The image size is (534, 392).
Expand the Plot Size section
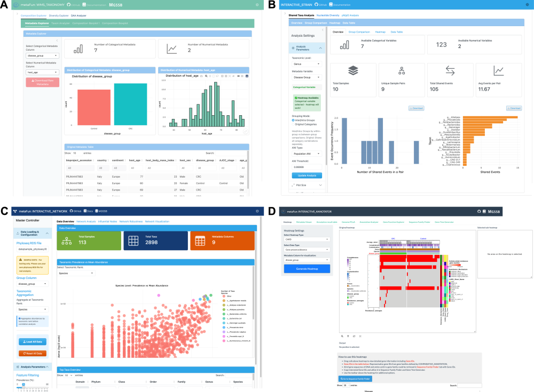point(307,185)
